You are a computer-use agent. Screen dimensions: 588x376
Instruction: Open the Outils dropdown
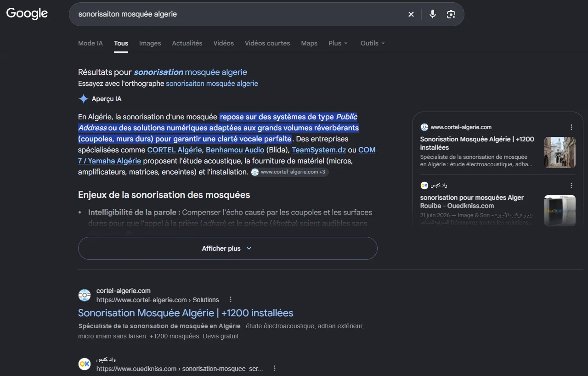click(x=373, y=43)
